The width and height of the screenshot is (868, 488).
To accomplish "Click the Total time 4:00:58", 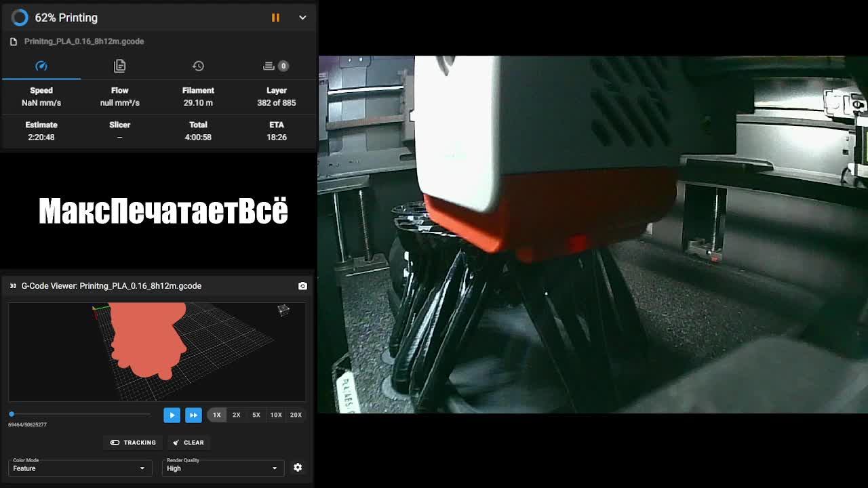I will point(198,137).
